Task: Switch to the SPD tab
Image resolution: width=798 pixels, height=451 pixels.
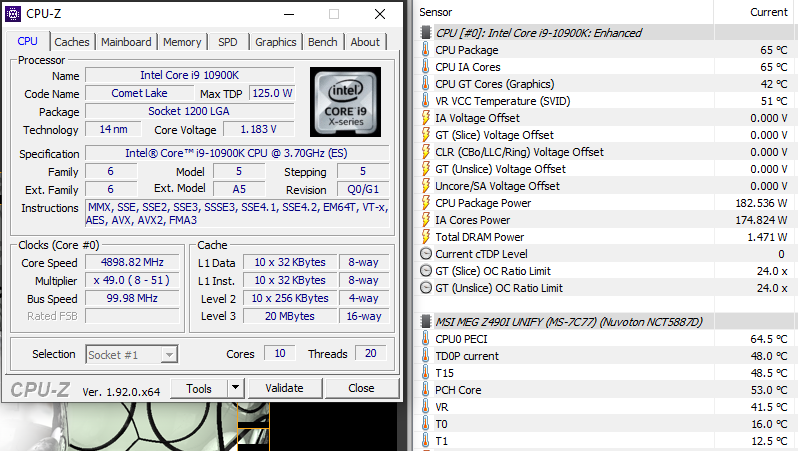Action: point(228,42)
